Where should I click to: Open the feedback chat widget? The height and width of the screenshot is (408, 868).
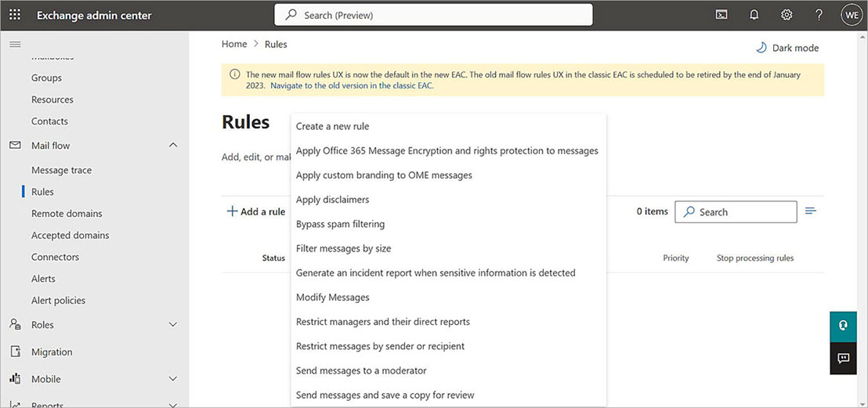pos(843,358)
